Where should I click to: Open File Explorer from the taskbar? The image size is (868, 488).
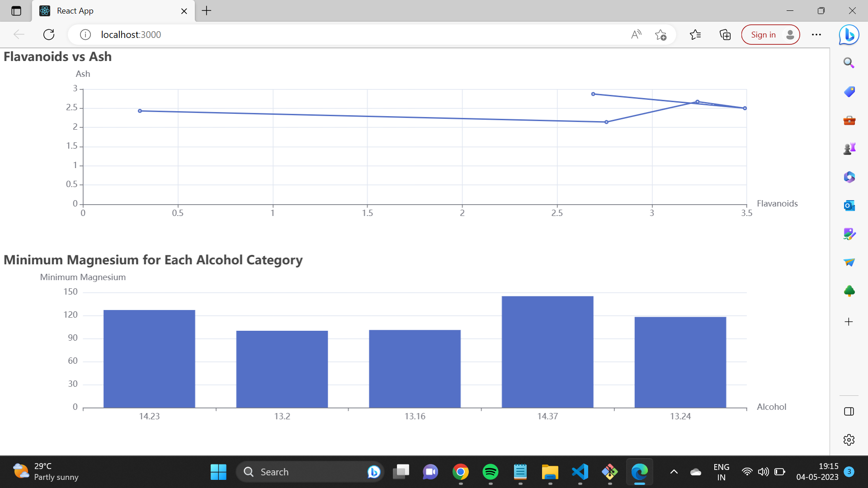coord(550,472)
